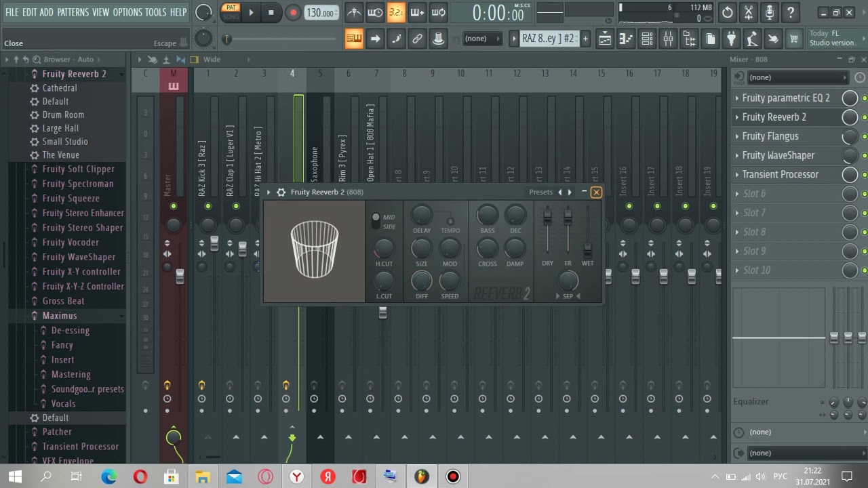Click Presets in Reeverb 2 title bar
This screenshot has width=868, height=488.
tap(540, 192)
